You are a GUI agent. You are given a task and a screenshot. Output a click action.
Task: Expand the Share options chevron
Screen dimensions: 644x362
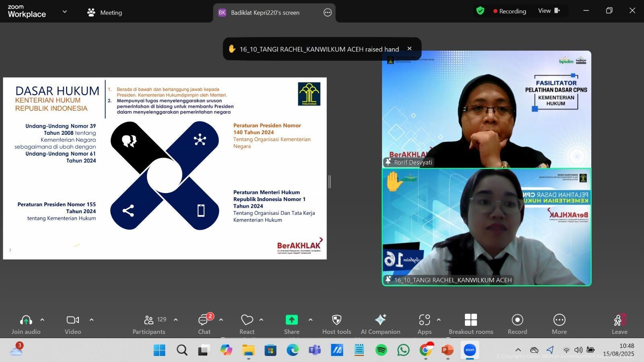[310, 320]
